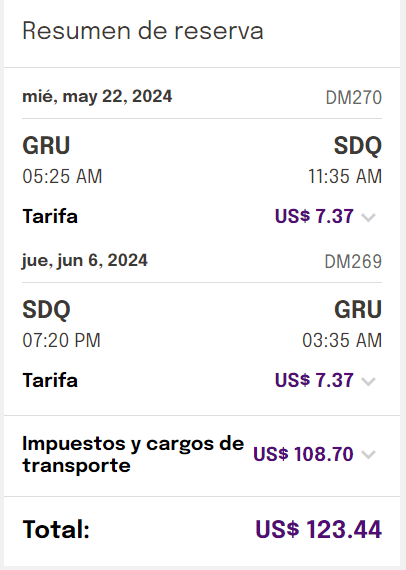
Task: Click the 07:20 PM departure time
Action: 61,341
